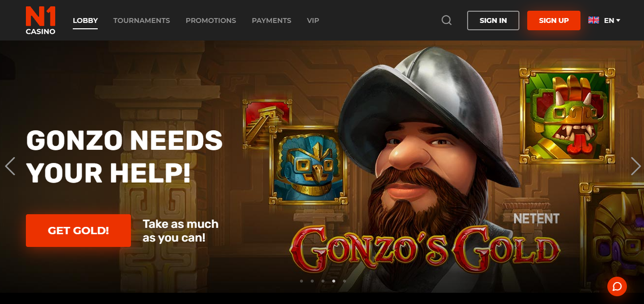Click the Sign In button
Viewport: 644px width, 304px height.
(493, 20)
